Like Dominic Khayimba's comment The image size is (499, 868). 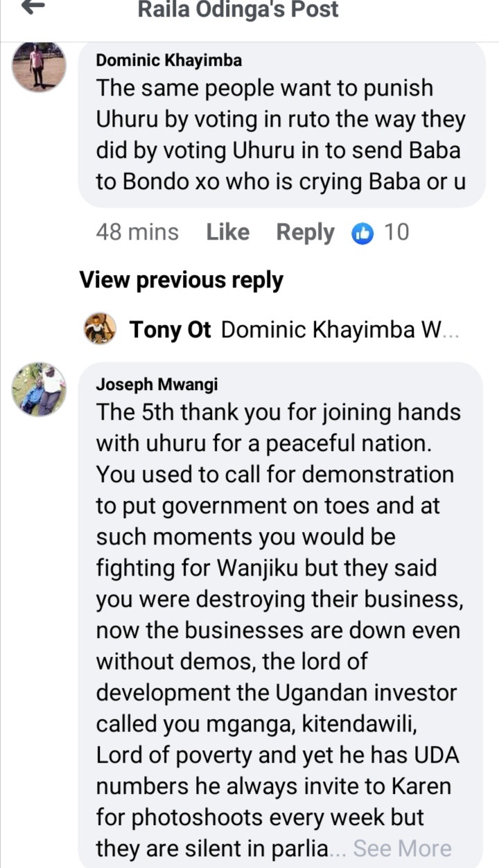point(227,233)
